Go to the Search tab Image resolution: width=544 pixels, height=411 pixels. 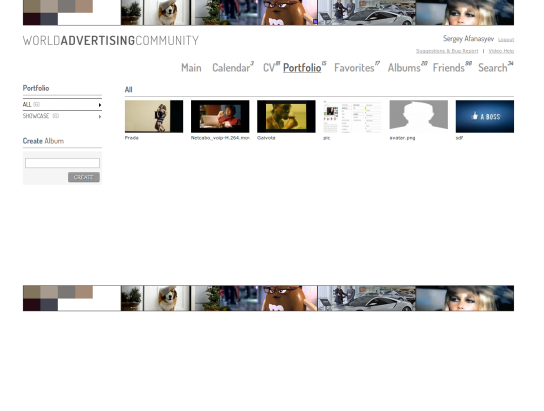click(493, 68)
